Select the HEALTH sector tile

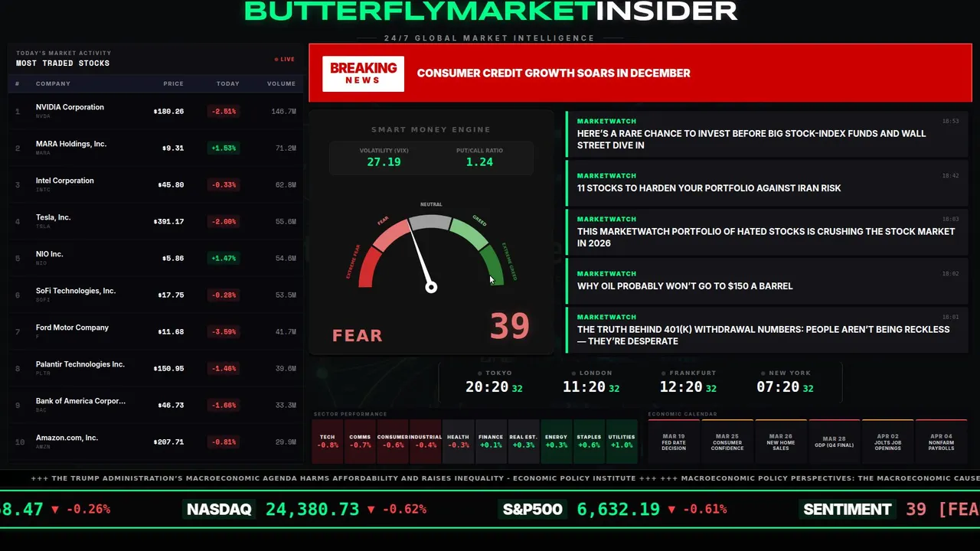458,442
